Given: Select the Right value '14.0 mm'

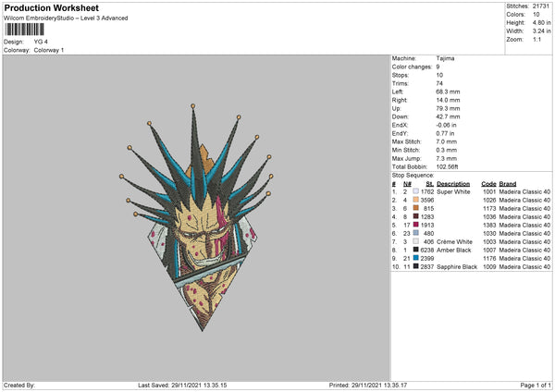Looking at the screenshot, I should pos(448,100).
